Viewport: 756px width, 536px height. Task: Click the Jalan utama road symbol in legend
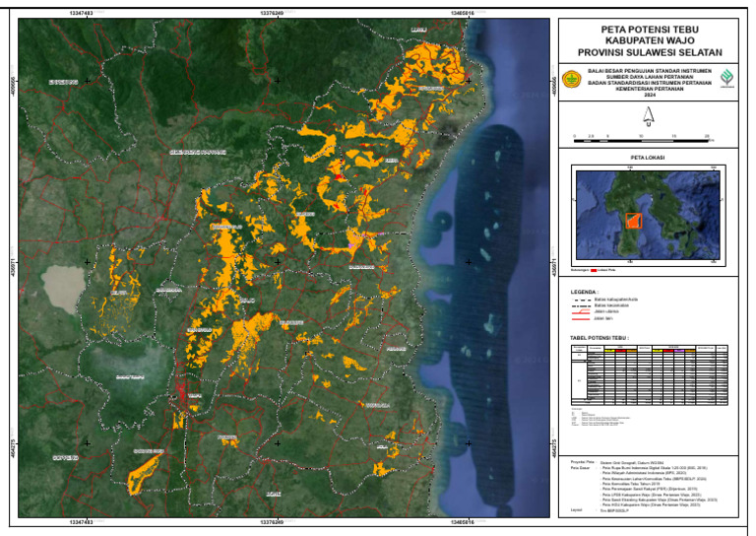(x=581, y=311)
